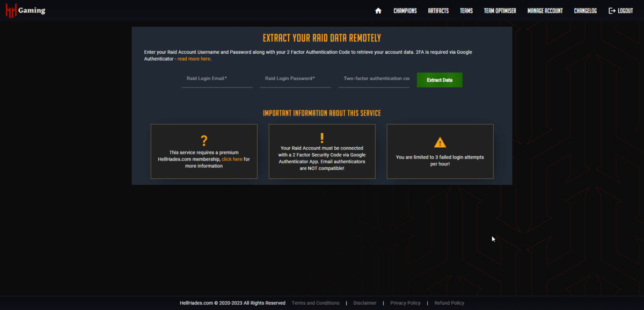Open the 'click here' premium membership link

point(232,160)
